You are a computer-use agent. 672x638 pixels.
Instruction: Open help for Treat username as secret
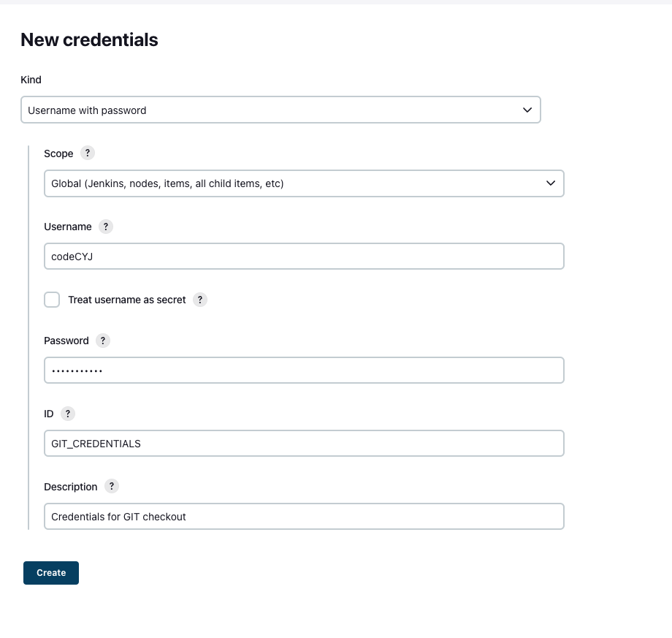pyautogui.click(x=200, y=300)
